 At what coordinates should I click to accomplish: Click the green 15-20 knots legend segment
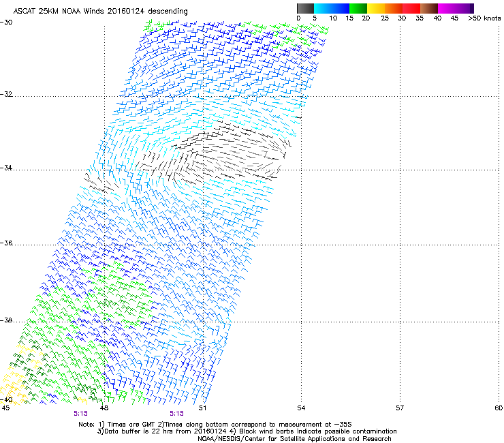click(x=358, y=8)
